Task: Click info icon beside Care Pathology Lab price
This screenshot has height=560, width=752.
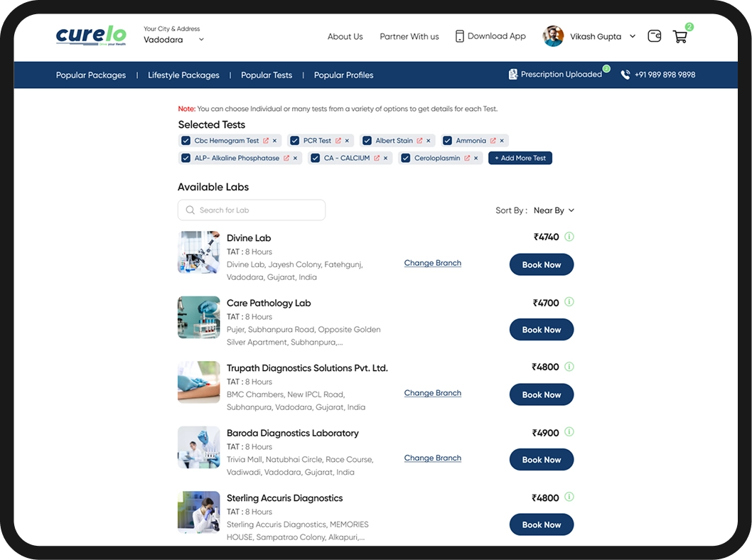Action: 569,302
